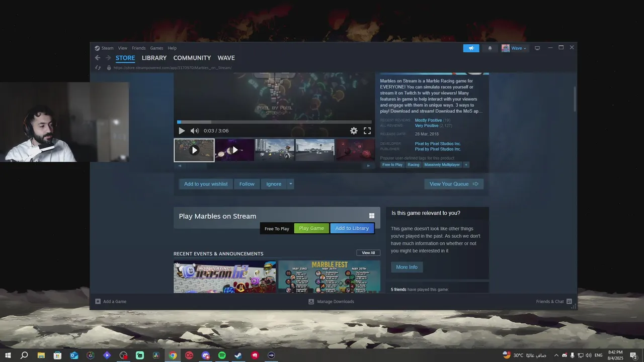Expand the Ignore options dropdown arrow
This screenshot has height=362, width=644.
pyautogui.click(x=291, y=184)
